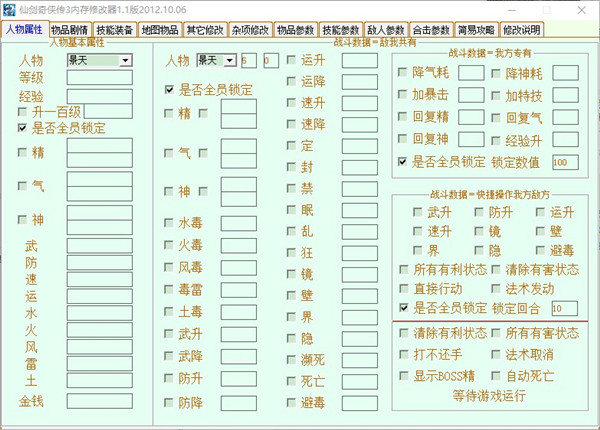The image size is (600, 430).
Task: Tick the 精 checkbox in basic attributes
Action: (23, 153)
